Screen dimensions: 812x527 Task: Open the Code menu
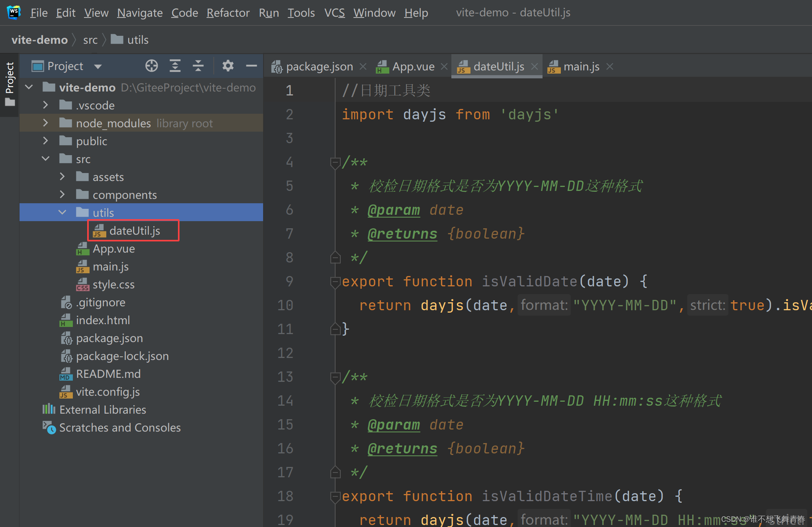(185, 13)
